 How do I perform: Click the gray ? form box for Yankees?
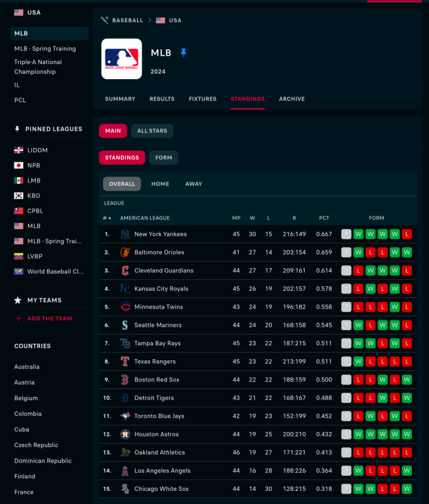point(346,234)
